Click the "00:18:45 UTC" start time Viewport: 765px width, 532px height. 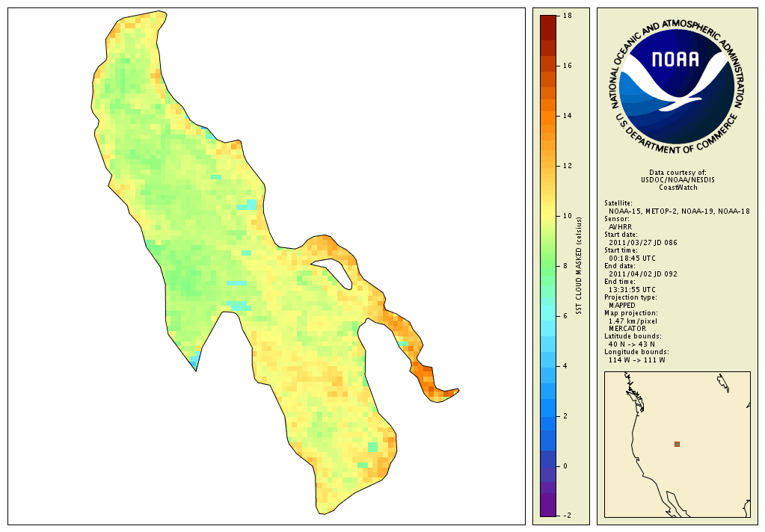633,258
